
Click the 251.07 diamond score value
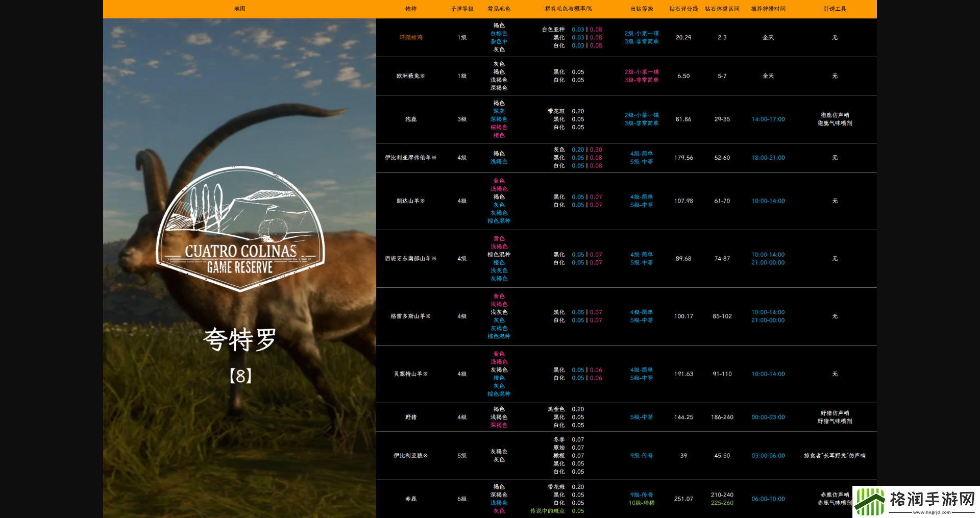coord(683,499)
